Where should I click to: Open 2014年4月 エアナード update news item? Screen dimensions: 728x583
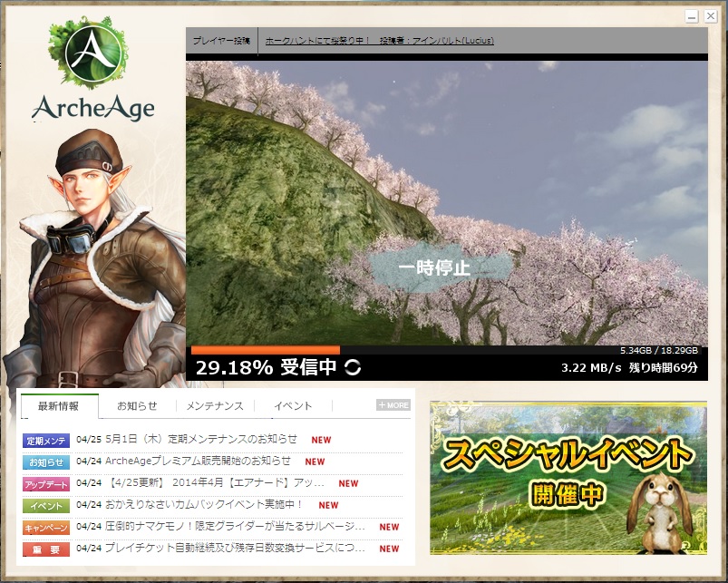click(216, 482)
